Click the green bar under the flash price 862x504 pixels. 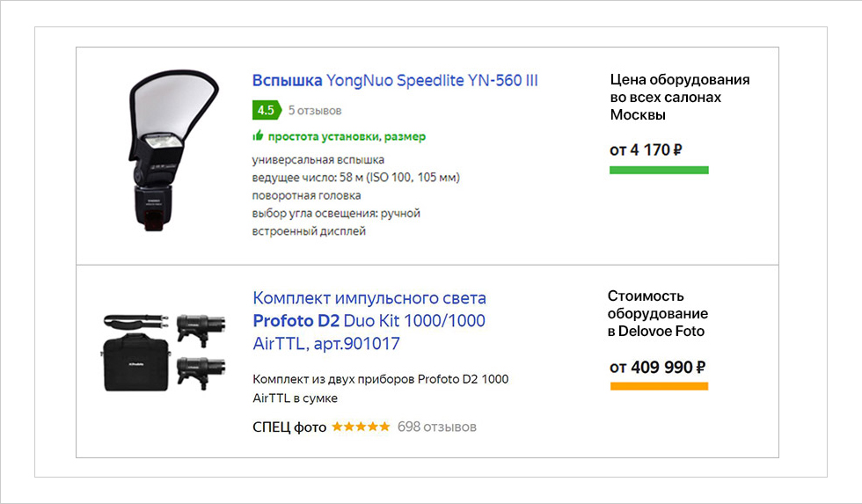pyautogui.click(x=659, y=170)
